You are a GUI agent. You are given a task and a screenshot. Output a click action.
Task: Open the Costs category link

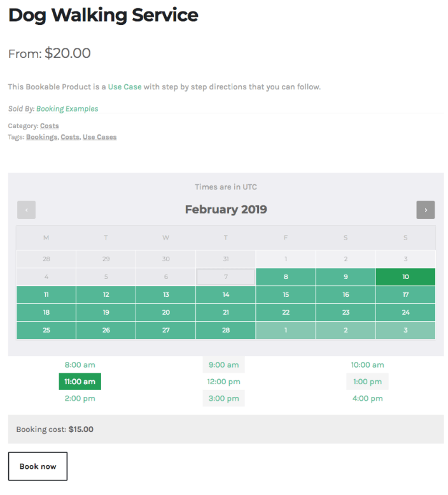50,126
